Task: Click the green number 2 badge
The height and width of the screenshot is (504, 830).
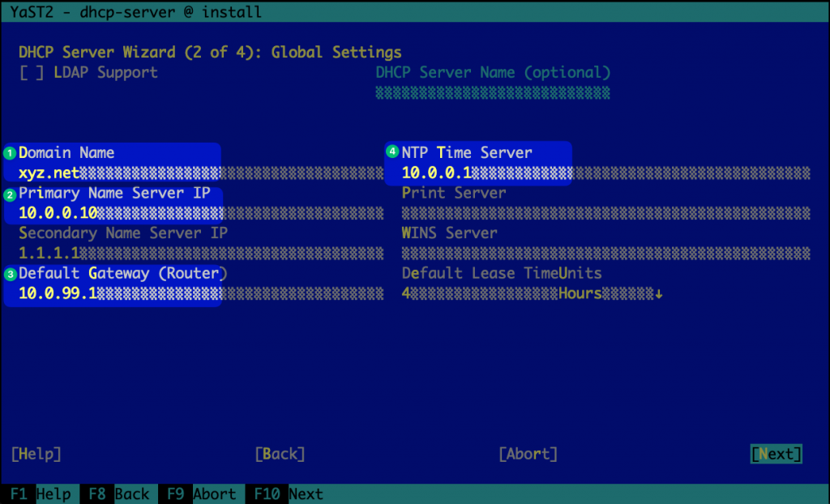Action: pos(10,194)
